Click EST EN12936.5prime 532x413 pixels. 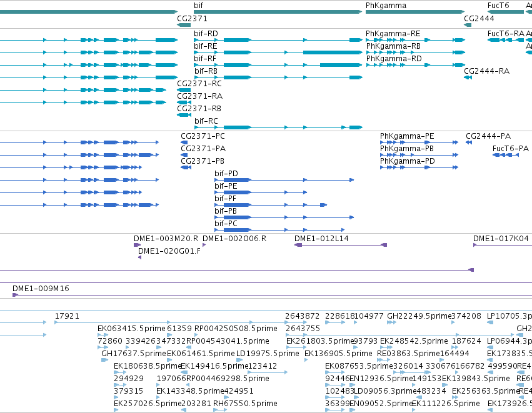click(x=352, y=385)
